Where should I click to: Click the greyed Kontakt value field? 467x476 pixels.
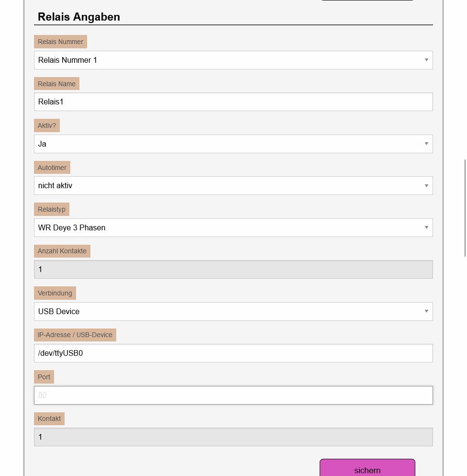coord(233,437)
